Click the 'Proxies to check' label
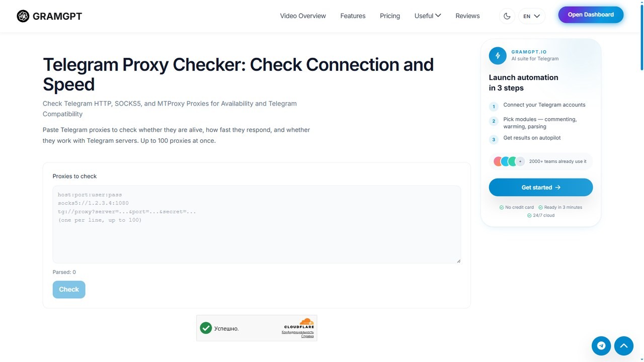The image size is (644, 362). tap(74, 176)
